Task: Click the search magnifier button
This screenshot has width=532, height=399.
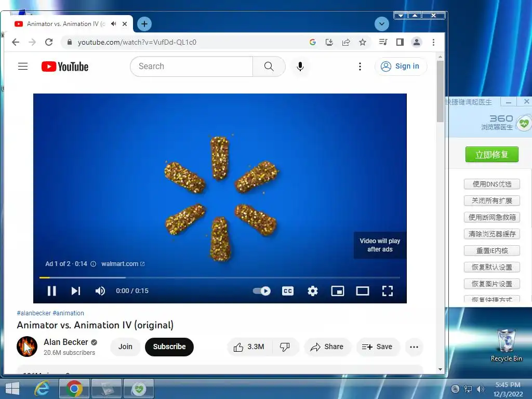Action: point(269,66)
